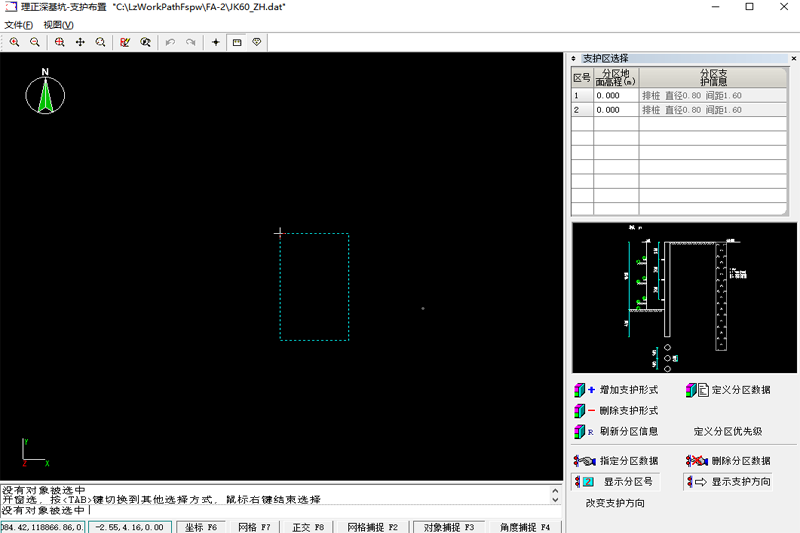Activate the pan move arrows tool
The width and height of the screenshot is (800, 533).
[80, 42]
